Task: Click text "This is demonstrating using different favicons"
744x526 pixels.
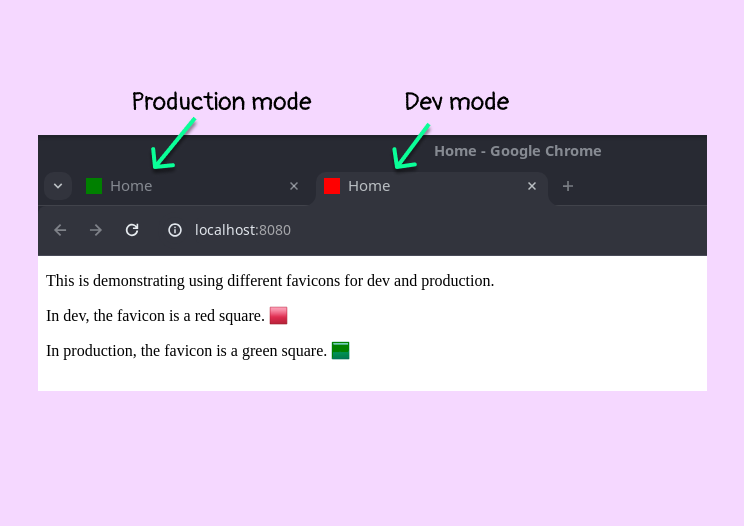Action: pyautogui.click(x=193, y=281)
